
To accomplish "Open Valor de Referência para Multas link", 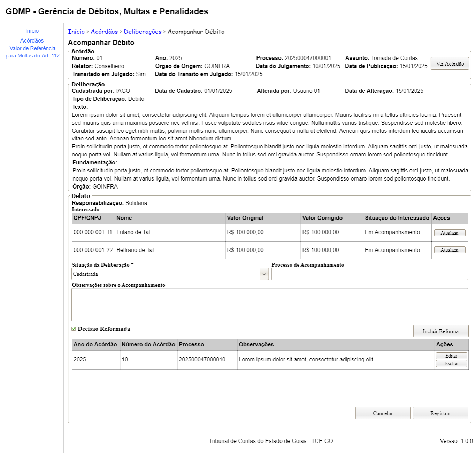I will click(x=32, y=52).
